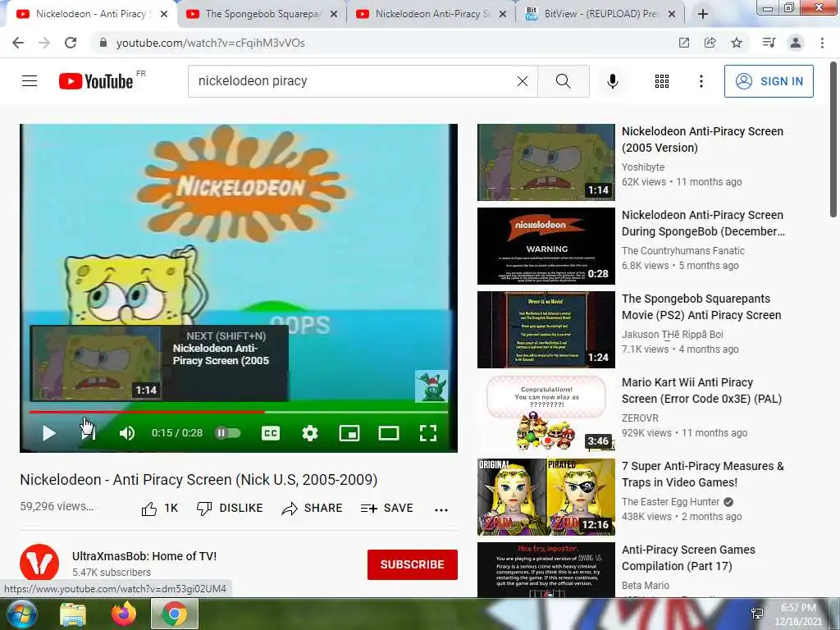Viewport: 840px width, 630px height.
Task: Reload the current page
Action: [x=71, y=43]
